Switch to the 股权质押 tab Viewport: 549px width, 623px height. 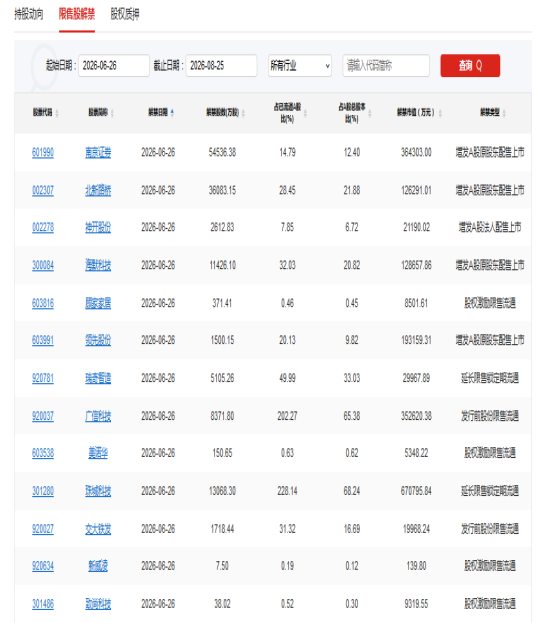point(125,14)
